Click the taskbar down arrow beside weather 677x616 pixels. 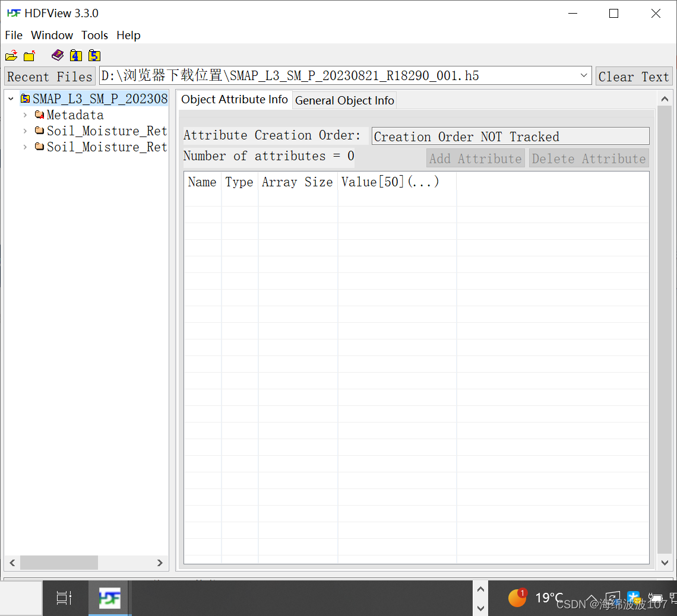pos(480,608)
